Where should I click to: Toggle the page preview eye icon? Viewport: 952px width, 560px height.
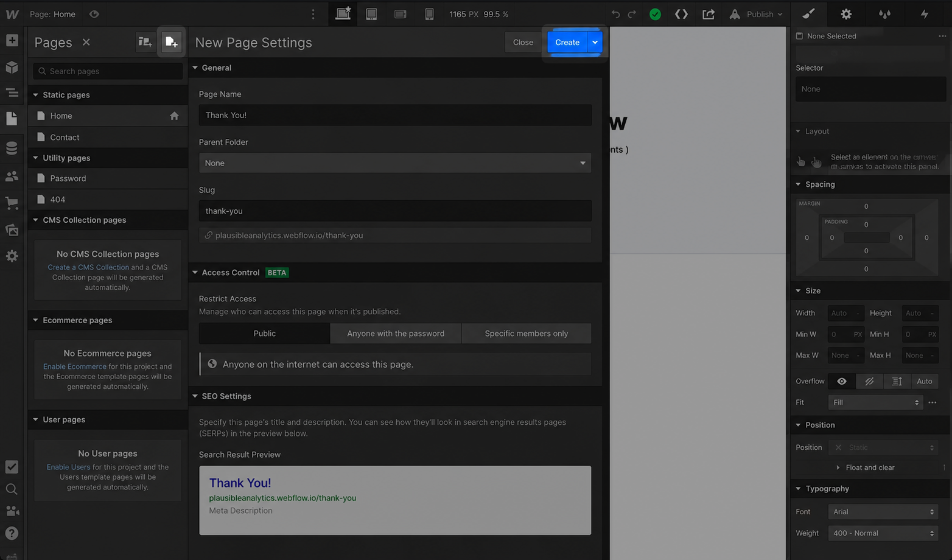[x=94, y=14]
